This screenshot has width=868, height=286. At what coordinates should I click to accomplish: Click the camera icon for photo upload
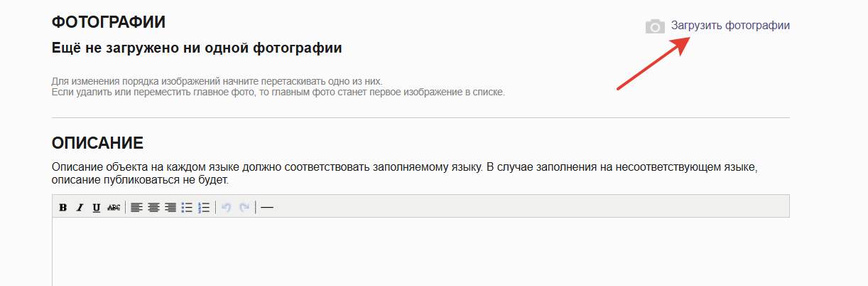(x=655, y=26)
